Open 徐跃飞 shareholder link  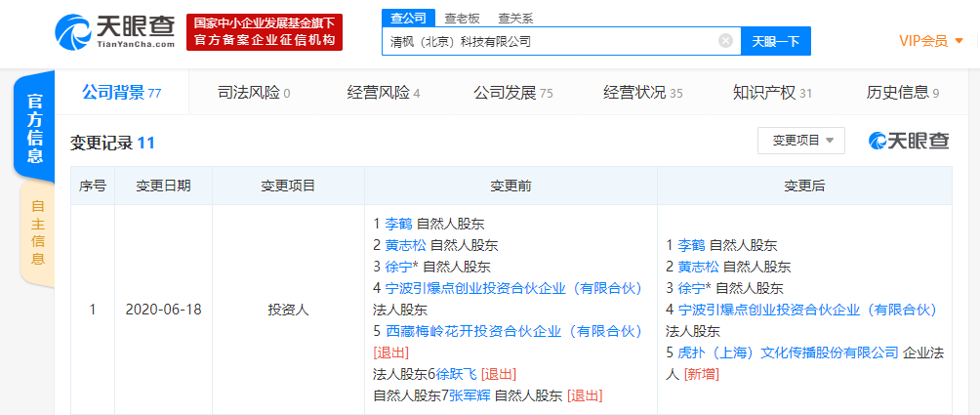(456, 374)
